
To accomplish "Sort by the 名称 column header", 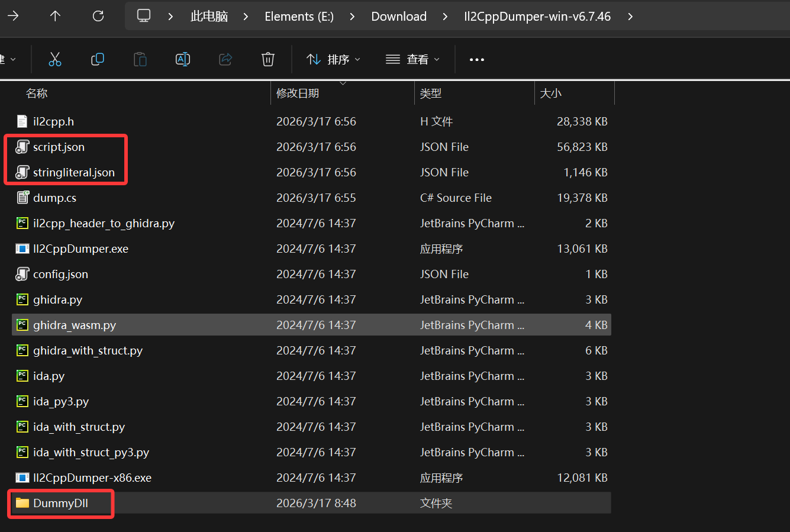I will click(x=37, y=93).
